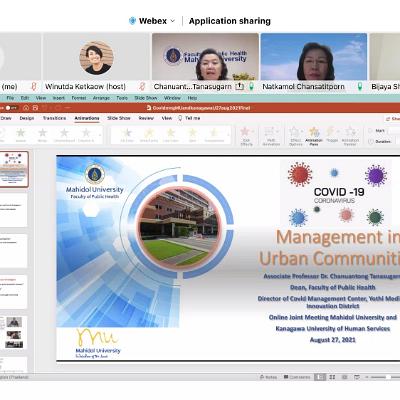Click the Save icon in title bar
The height and width of the screenshot is (400, 400).
(x=35, y=108)
